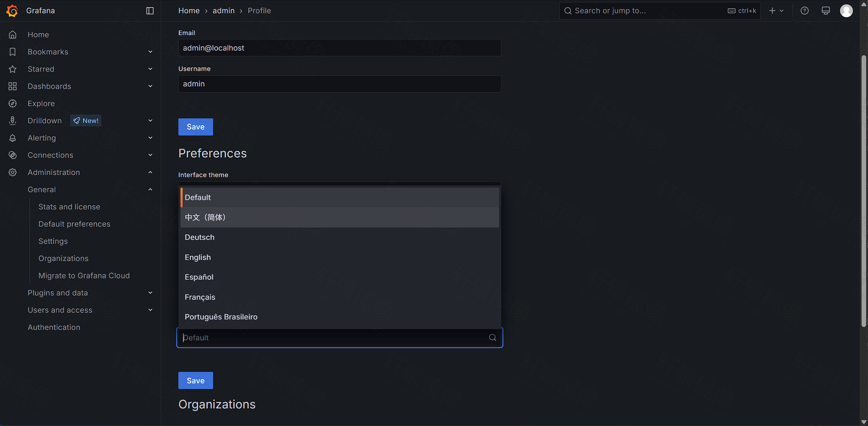Expand the Drilldown section chevron
Screen dimensions: 868x426
click(x=150, y=121)
